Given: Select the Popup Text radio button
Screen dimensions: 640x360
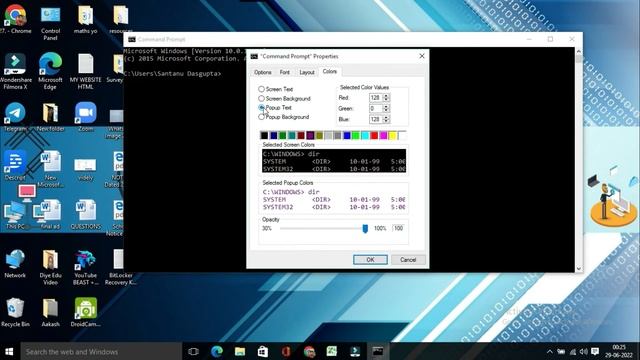Looking at the screenshot, I should (261, 108).
